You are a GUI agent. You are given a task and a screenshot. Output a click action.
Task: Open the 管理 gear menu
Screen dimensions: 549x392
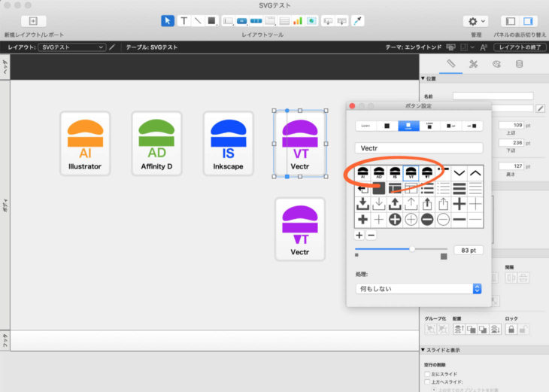tap(477, 21)
